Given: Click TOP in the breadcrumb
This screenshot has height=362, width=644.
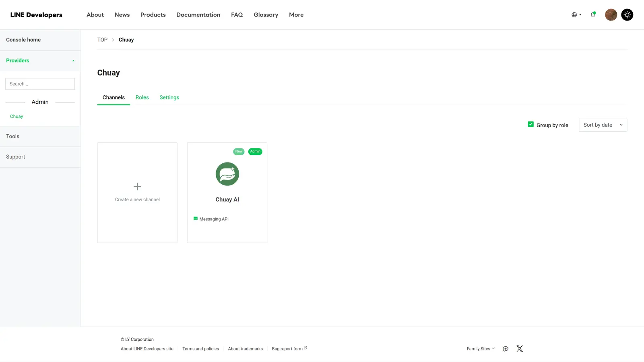Looking at the screenshot, I should point(102,40).
